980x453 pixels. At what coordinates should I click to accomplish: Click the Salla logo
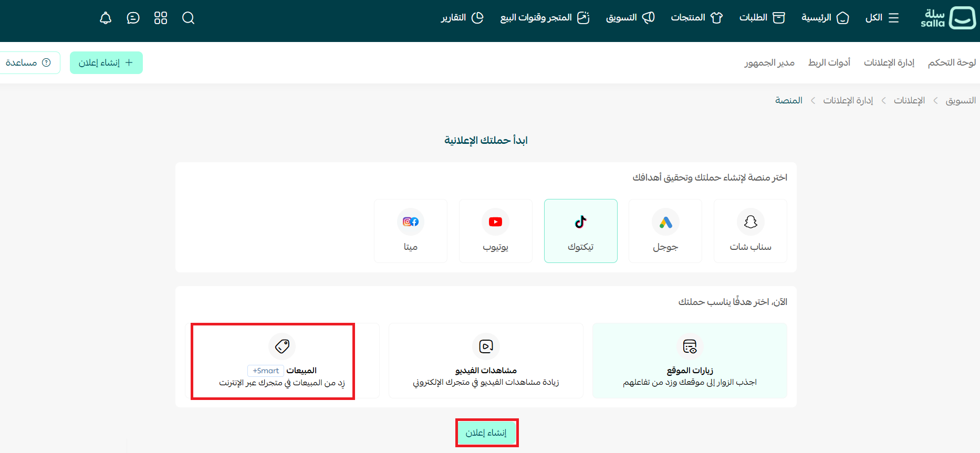coord(948,18)
